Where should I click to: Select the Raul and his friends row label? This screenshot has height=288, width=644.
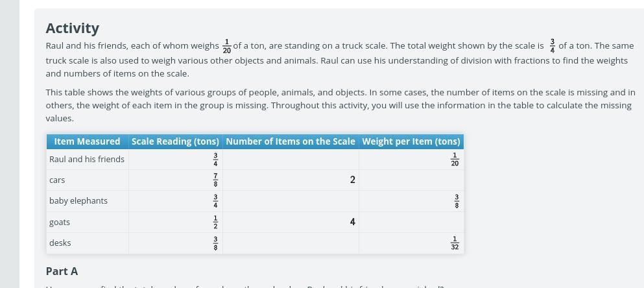pos(87,159)
